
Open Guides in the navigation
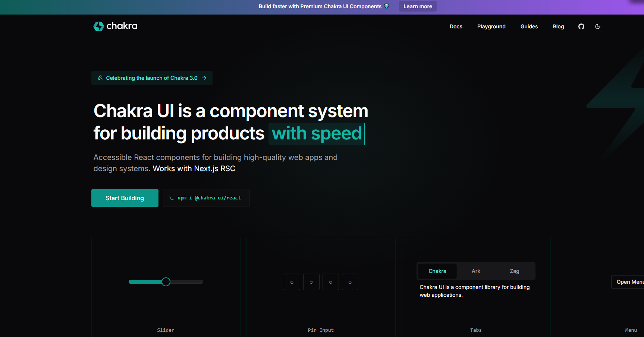pyautogui.click(x=529, y=26)
